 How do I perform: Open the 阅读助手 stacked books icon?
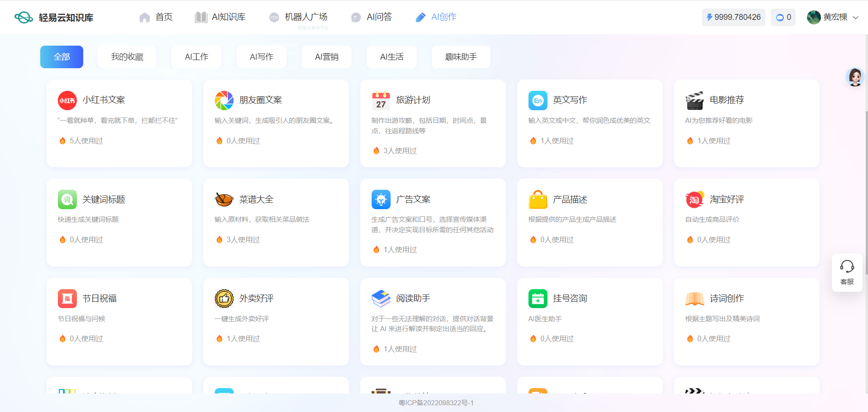[x=381, y=299]
